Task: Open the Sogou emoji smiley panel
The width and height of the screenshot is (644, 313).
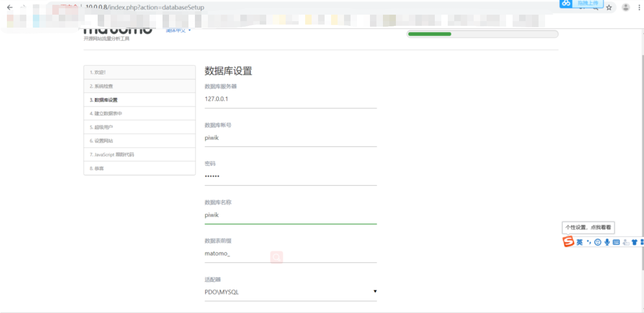Action: 598,242
